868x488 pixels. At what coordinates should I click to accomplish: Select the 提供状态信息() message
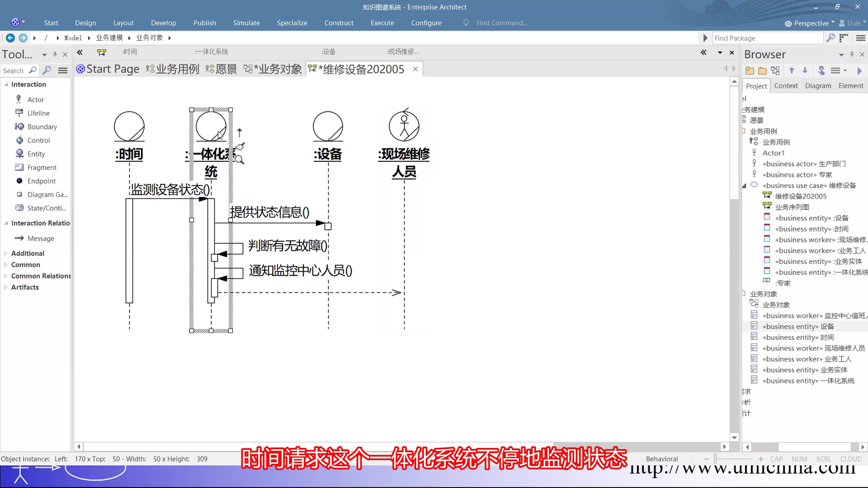[270, 212]
